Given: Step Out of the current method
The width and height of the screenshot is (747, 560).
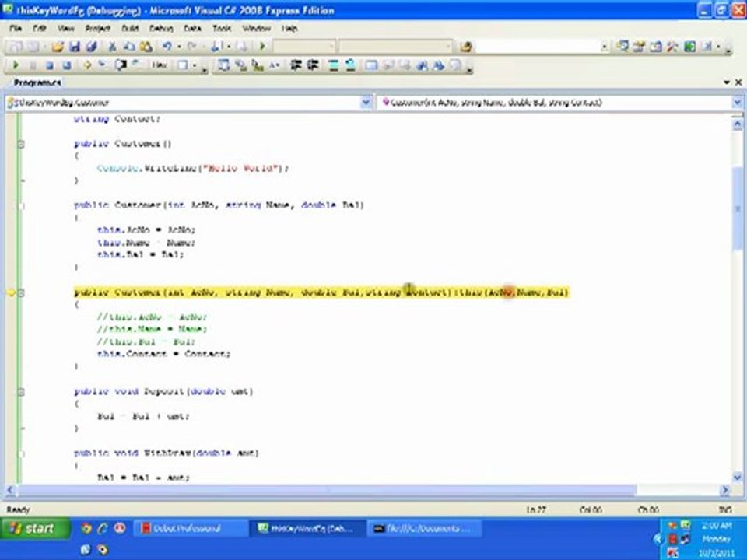Looking at the screenshot, I should pos(137,65).
